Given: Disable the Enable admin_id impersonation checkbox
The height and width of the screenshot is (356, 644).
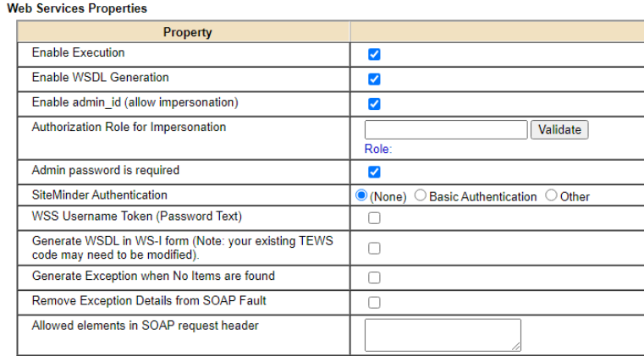Looking at the screenshot, I should pyautogui.click(x=374, y=104).
